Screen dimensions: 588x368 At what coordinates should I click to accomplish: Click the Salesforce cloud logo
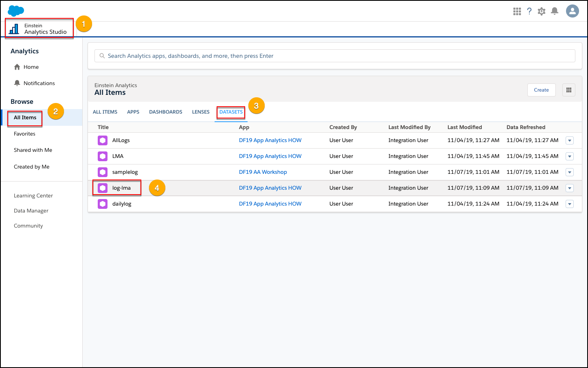16,11
